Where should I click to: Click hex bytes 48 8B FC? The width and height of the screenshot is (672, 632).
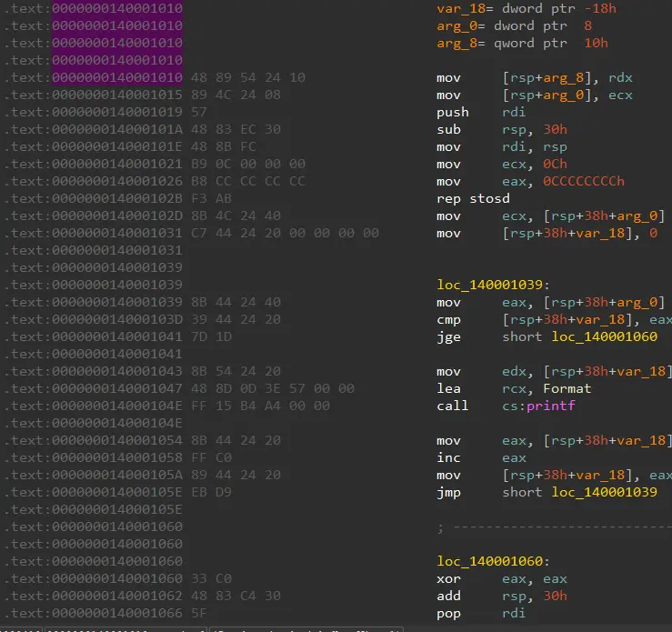[x=224, y=146]
